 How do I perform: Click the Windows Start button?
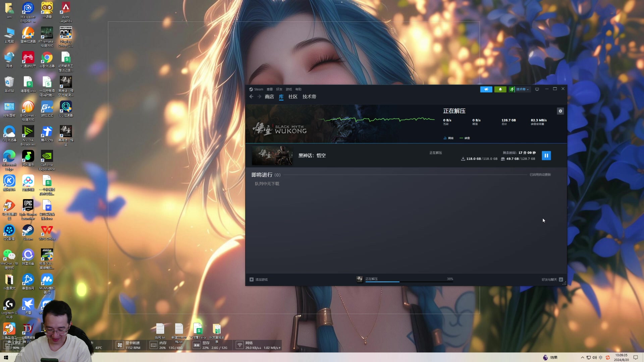click(x=6, y=357)
